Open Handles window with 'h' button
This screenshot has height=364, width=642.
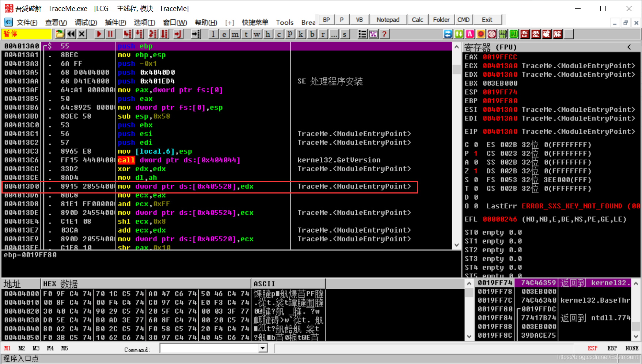tap(268, 34)
